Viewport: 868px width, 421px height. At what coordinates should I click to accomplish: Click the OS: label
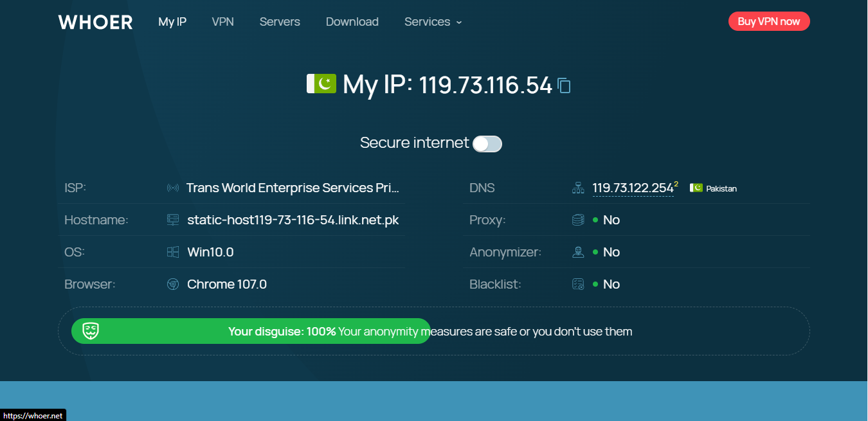click(x=75, y=252)
